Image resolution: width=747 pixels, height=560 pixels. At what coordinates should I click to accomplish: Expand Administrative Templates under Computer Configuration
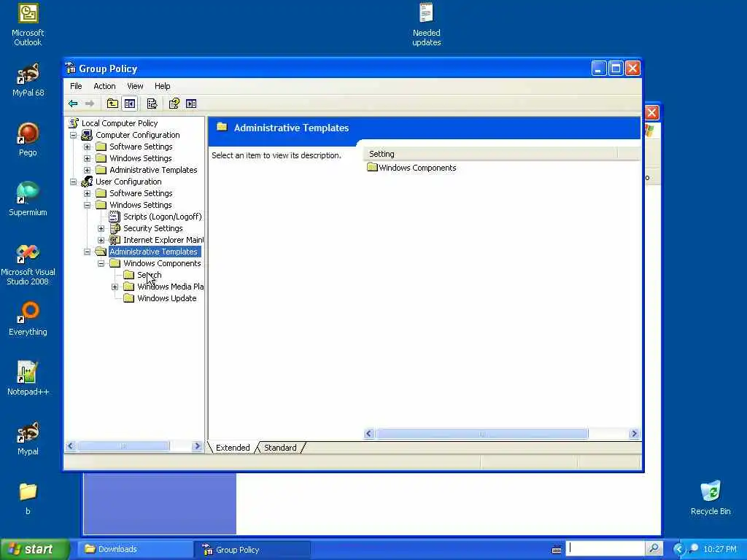click(x=88, y=170)
